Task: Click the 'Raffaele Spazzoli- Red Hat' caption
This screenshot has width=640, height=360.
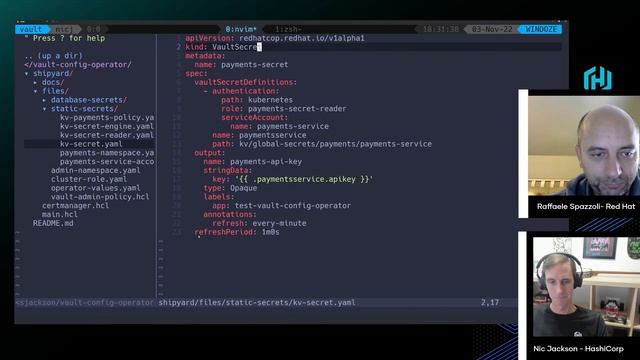Action: (x=586, y=207)
